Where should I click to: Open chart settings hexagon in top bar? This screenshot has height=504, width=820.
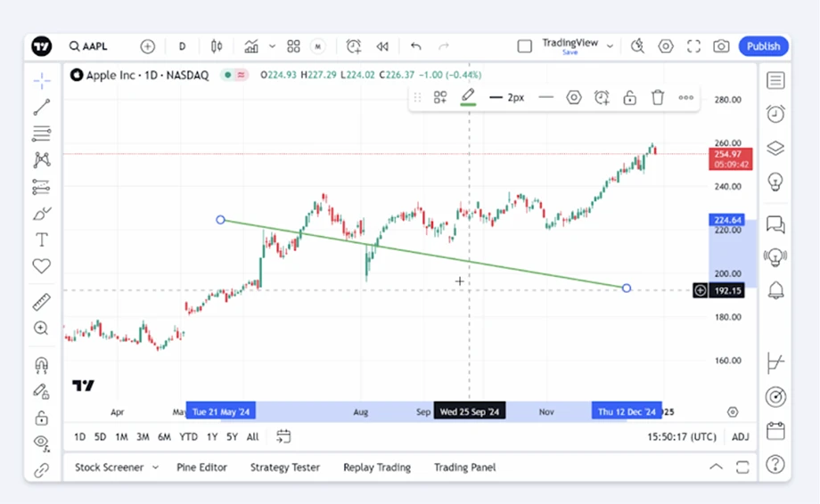pyautogui.click(x=666, y=46)
